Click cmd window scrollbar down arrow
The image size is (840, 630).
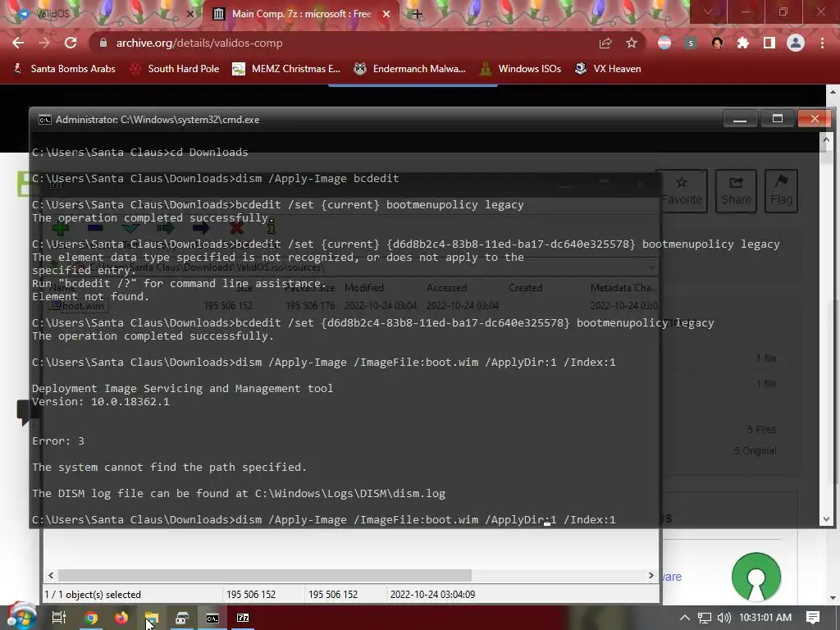[826, 518]
